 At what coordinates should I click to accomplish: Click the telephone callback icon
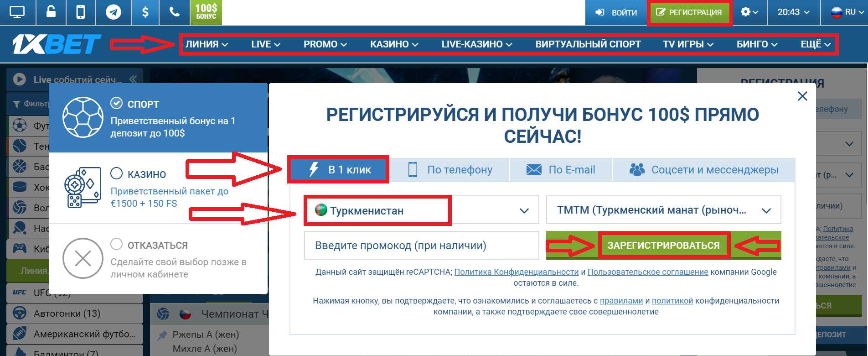tap(175, 12)
